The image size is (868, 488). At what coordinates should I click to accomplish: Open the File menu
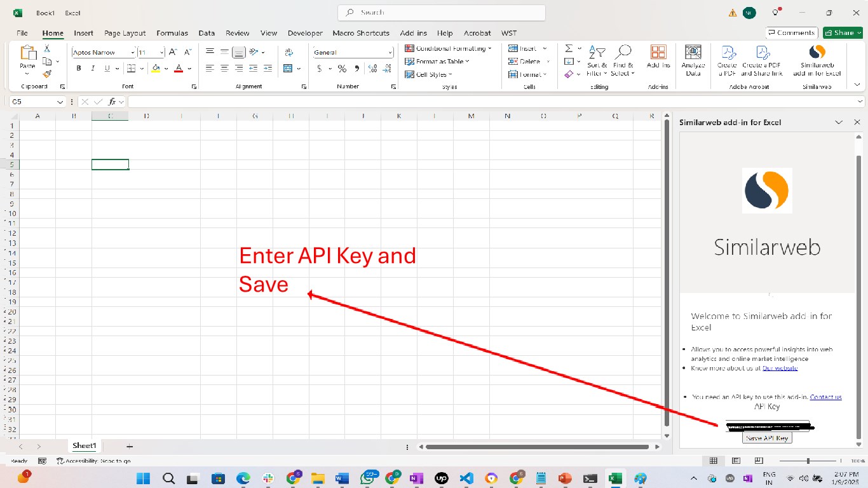click(22, 33)
